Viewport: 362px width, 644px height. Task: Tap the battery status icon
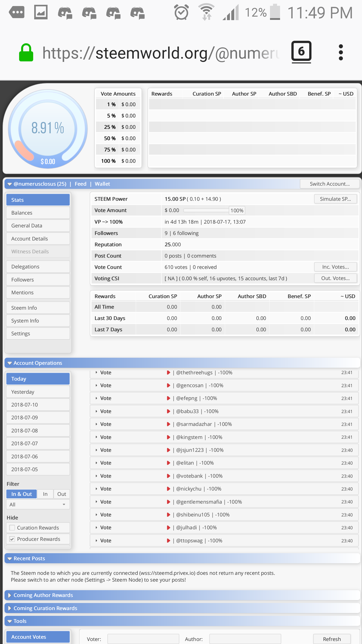click(275, 12)
